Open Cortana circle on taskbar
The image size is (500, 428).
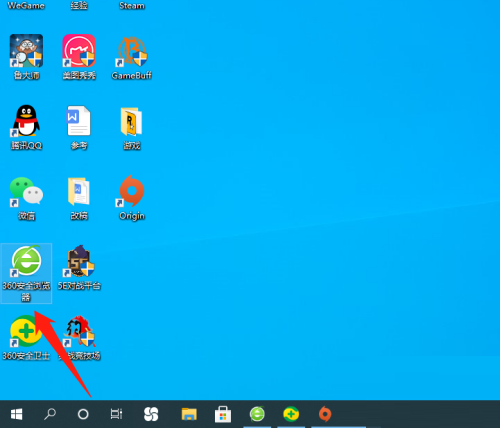[83, 414]
